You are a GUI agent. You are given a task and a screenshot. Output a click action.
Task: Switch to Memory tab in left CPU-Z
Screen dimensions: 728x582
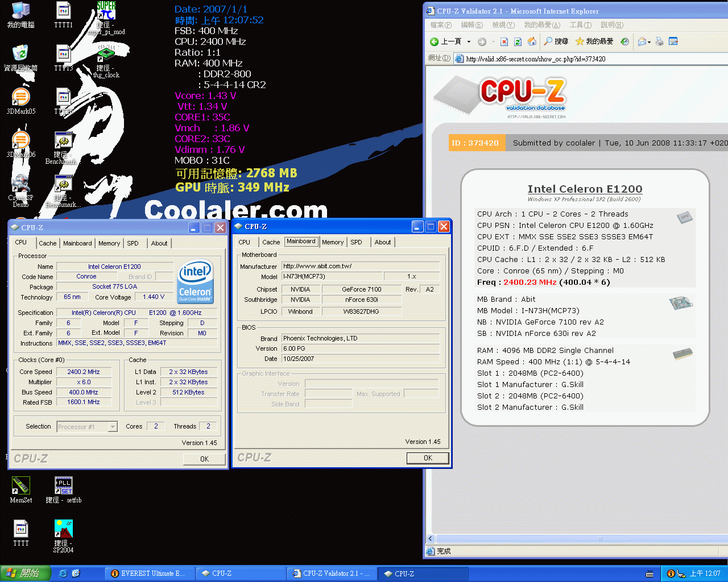[109, 243]
